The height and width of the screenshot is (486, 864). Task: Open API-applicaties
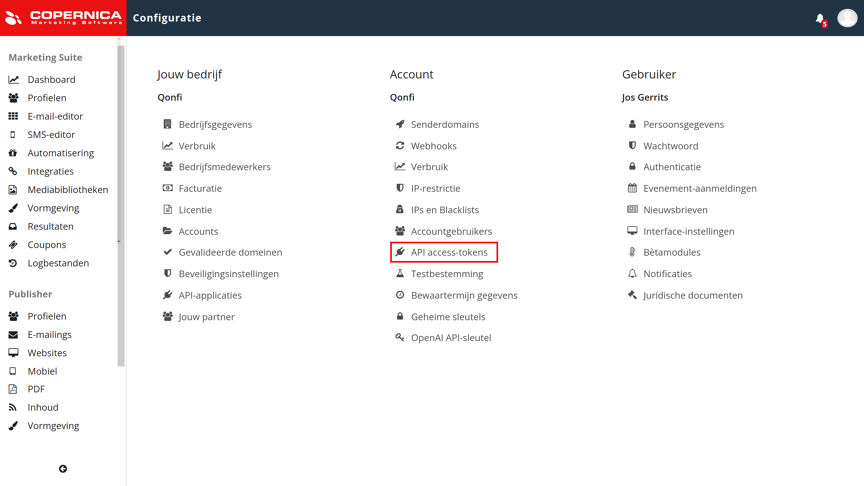coord(210,295)
